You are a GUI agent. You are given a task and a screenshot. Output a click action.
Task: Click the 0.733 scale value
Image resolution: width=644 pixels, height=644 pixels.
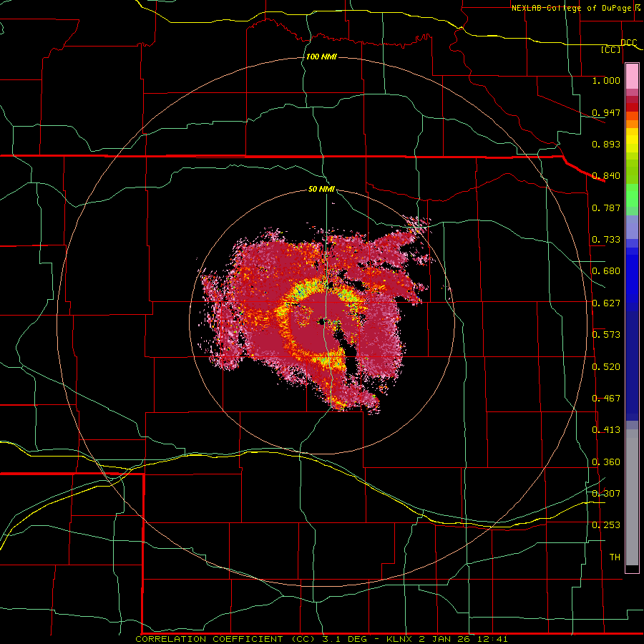606,240
